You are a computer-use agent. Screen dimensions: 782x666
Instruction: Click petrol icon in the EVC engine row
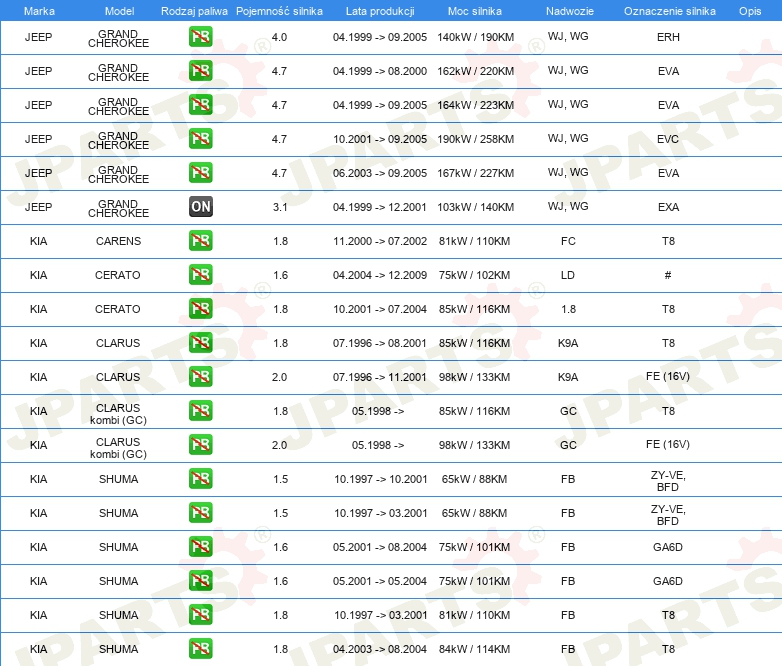click(200, 139)
